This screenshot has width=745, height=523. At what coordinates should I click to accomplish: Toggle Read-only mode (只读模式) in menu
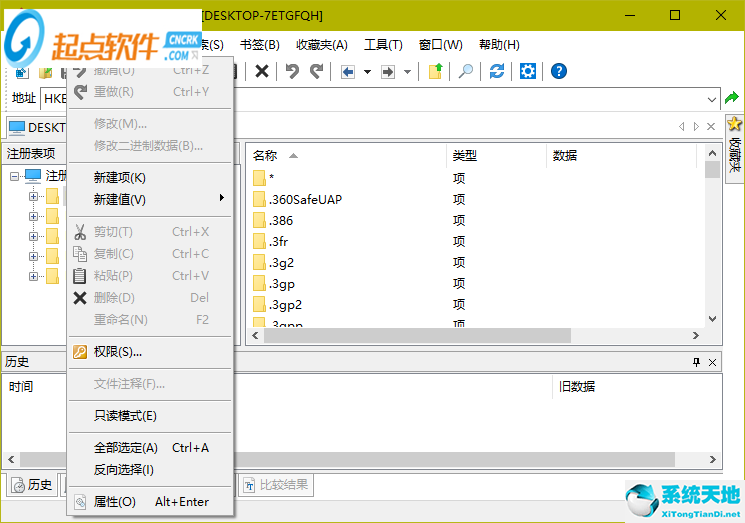pyautogui.click(x=125, y=416)
